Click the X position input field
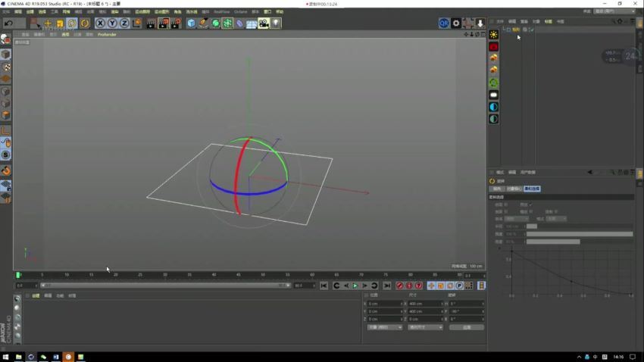644x362 pixels. [x=384, y=304]
